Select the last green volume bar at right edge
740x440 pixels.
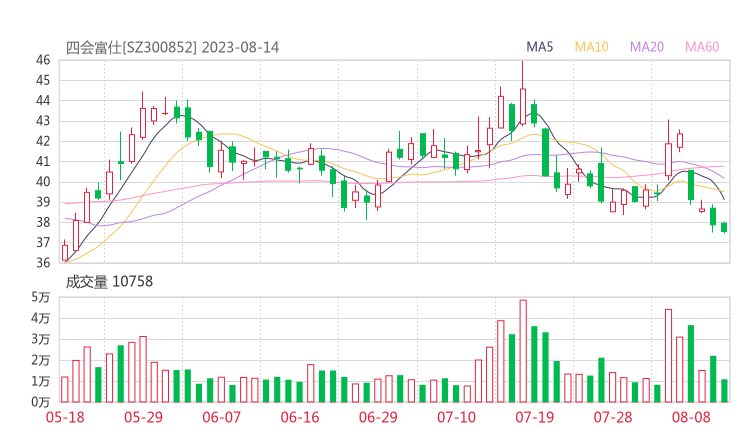724,391
